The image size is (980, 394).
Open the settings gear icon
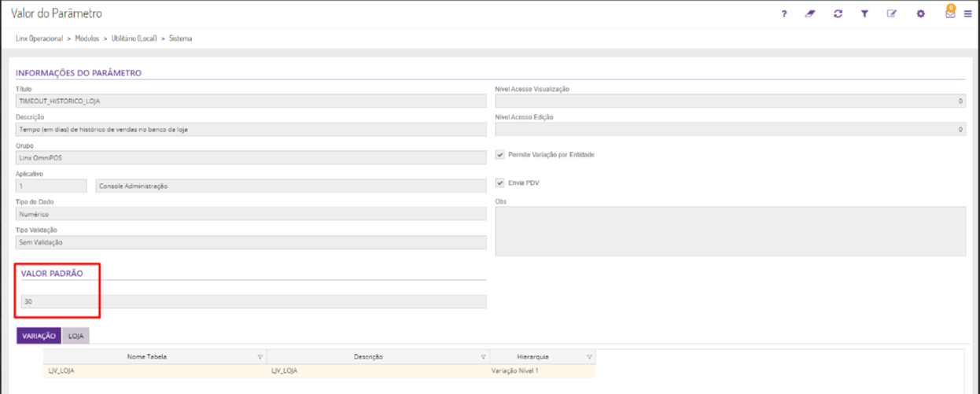(920, 14)
